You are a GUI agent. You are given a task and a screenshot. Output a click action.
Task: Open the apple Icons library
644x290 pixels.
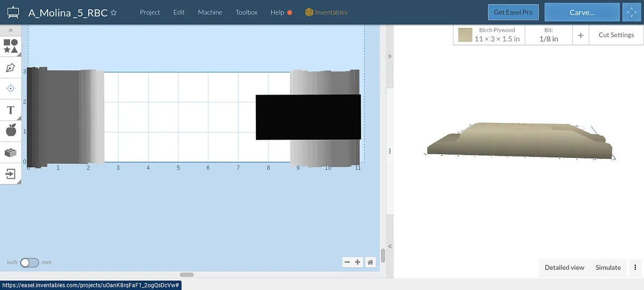tap(10, 130)
